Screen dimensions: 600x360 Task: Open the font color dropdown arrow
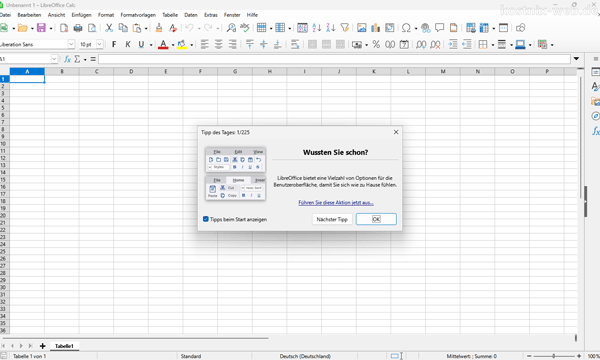(x=173, y=45)
